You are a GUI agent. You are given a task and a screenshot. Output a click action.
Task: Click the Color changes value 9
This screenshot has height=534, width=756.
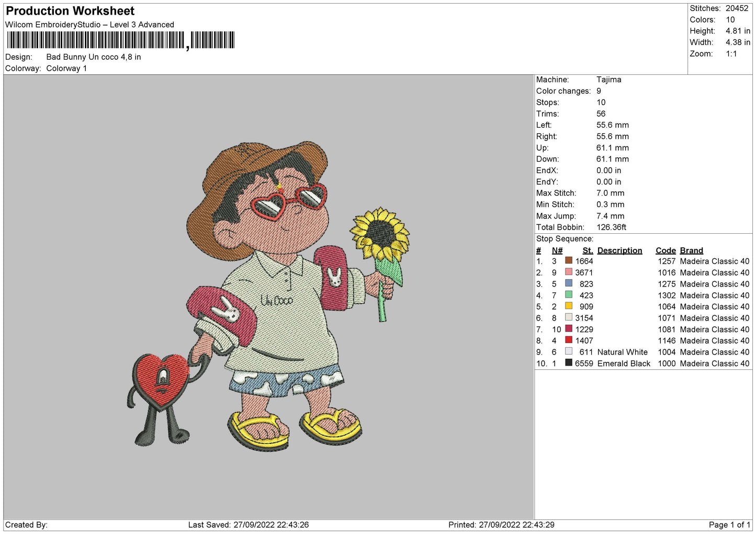(x=599, y=91)
